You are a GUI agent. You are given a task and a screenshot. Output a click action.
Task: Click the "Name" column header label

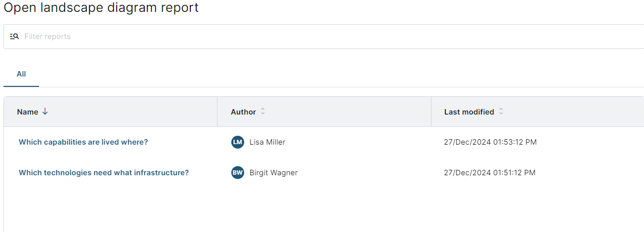click(28, 112)
